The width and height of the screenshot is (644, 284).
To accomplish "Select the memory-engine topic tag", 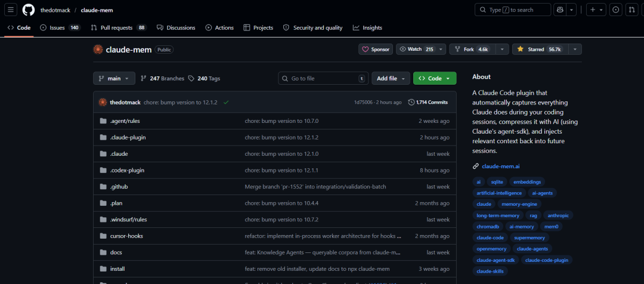I will coord(519,204).
